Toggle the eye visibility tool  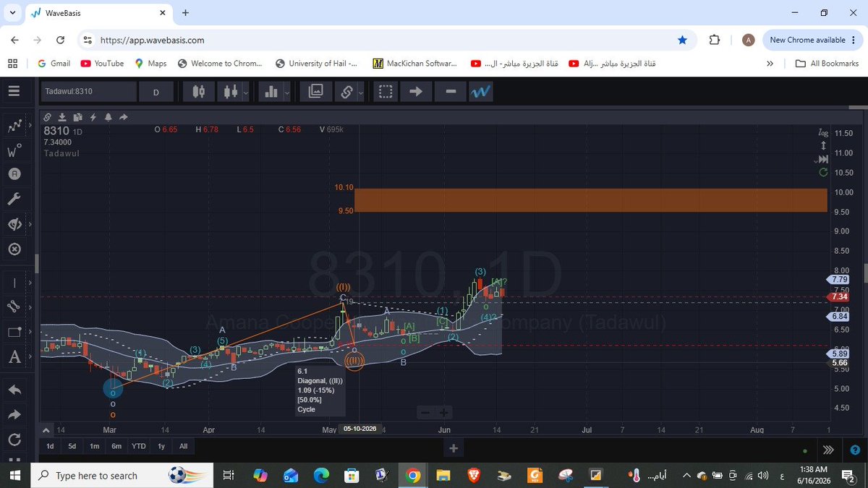coord(14,224)
